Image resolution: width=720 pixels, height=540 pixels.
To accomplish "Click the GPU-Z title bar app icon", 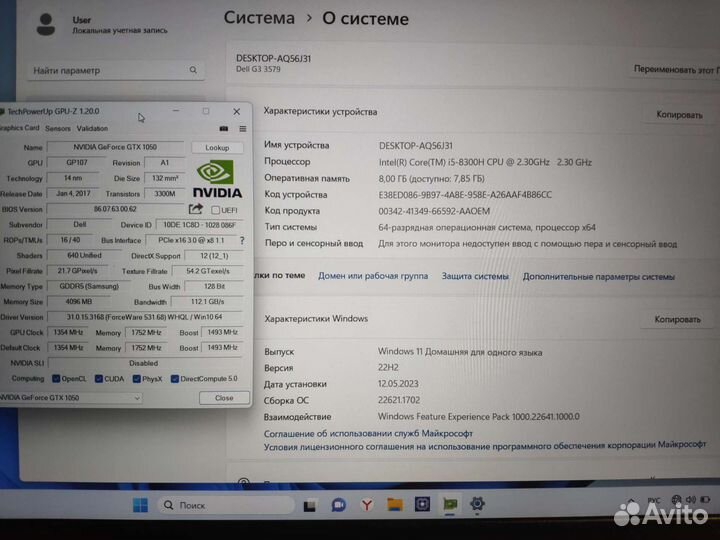I will pos(2,112).
